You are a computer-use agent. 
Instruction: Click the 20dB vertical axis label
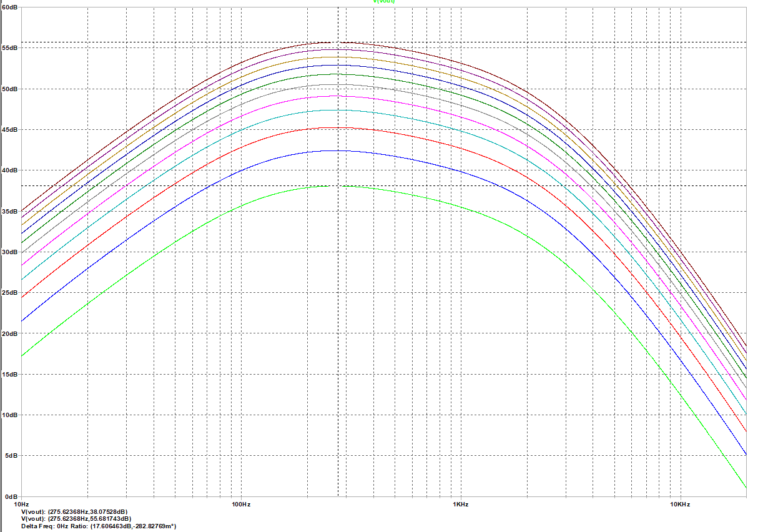(10, 333)
